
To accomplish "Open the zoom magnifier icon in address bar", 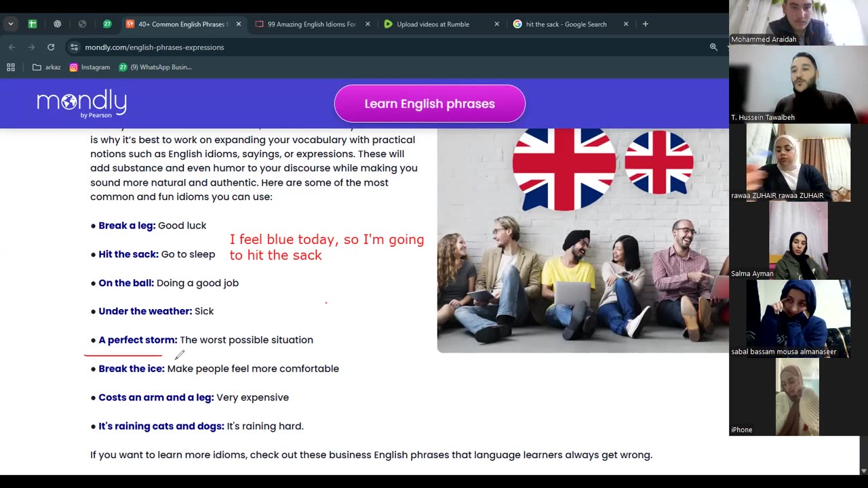I will 713,47.
